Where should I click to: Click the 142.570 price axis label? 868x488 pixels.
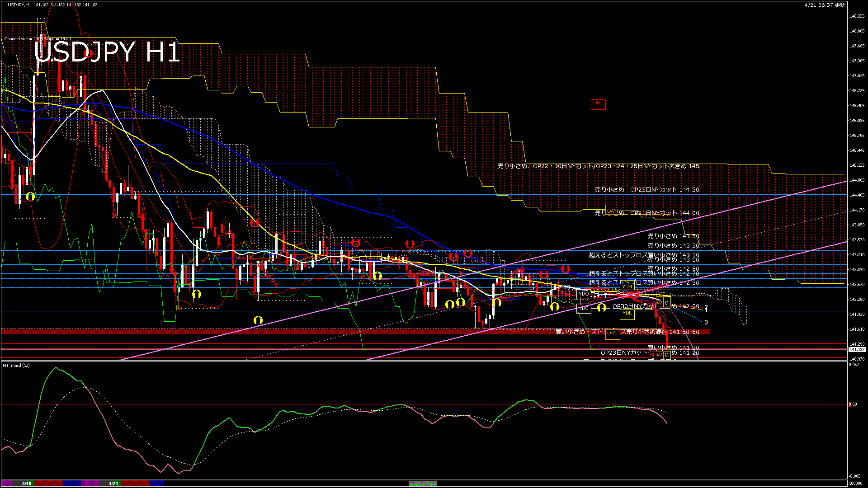click(x=857, y=285)
